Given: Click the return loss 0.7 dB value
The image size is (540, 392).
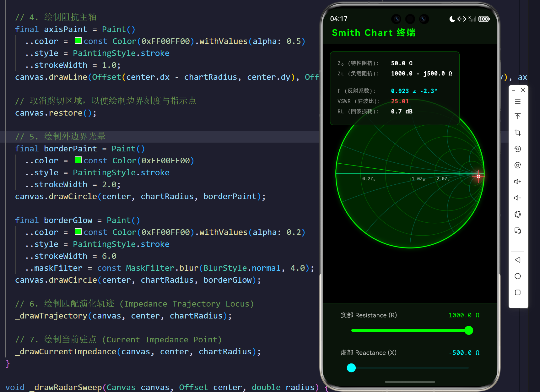Looking at the screenshot, I should (402, 112).
